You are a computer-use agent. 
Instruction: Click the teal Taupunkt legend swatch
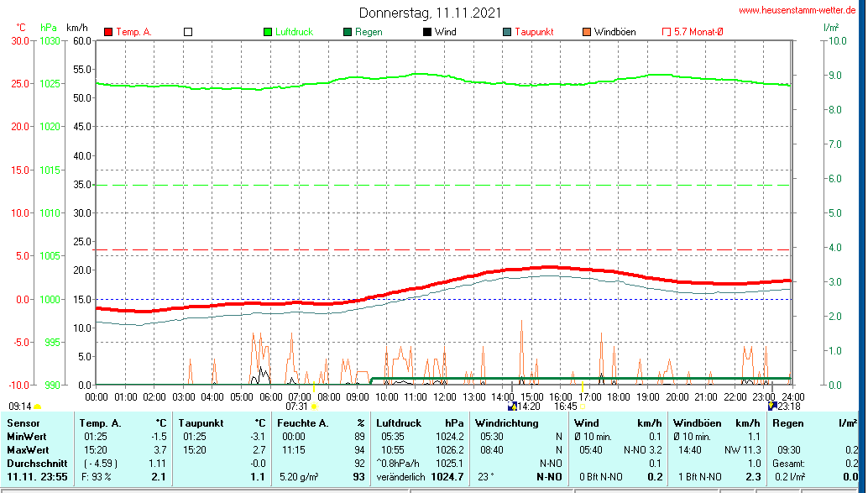pos(507,32)
